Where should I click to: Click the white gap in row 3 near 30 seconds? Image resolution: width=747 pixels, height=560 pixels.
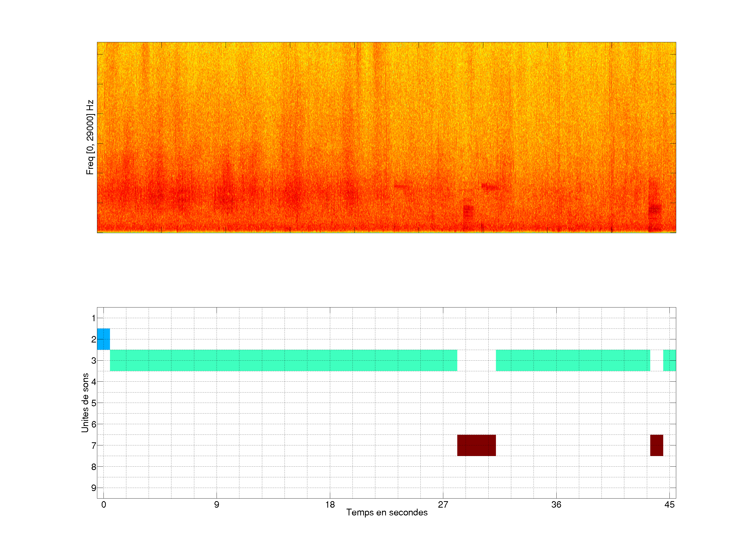tap(476, 360)
